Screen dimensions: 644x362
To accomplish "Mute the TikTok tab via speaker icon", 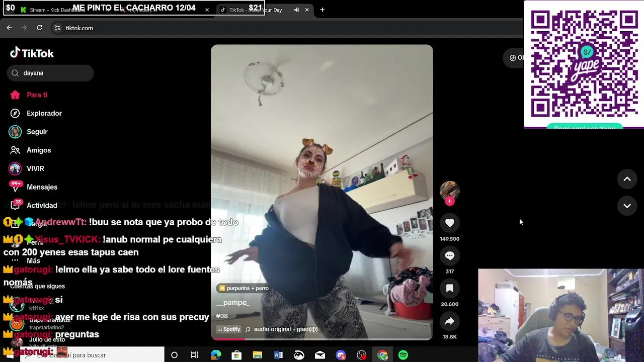I will (x=297, y=10).
